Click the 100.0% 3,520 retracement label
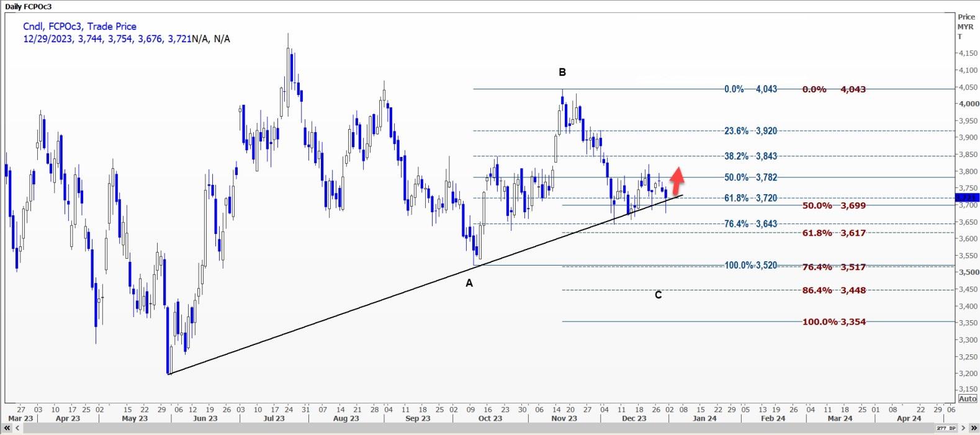 coord(750,266)
